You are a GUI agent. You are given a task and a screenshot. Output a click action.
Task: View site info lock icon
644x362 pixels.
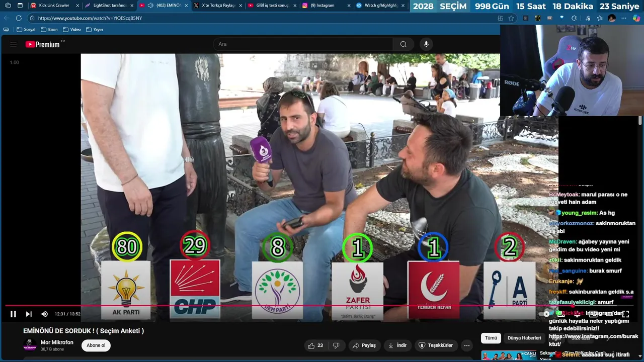(32, 18)
